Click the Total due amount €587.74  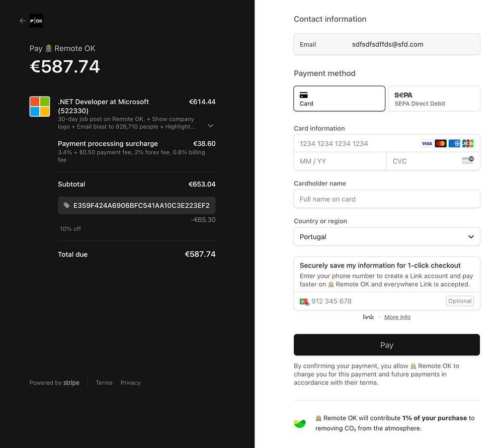tap(200, 254)
